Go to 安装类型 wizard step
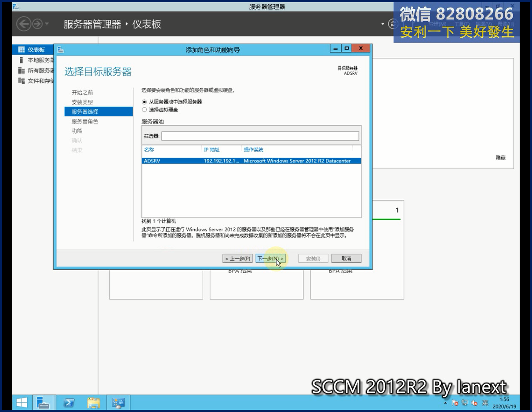The width and height of the screenshot is (532, 412). pyautogui.click(x=82, y=102)
